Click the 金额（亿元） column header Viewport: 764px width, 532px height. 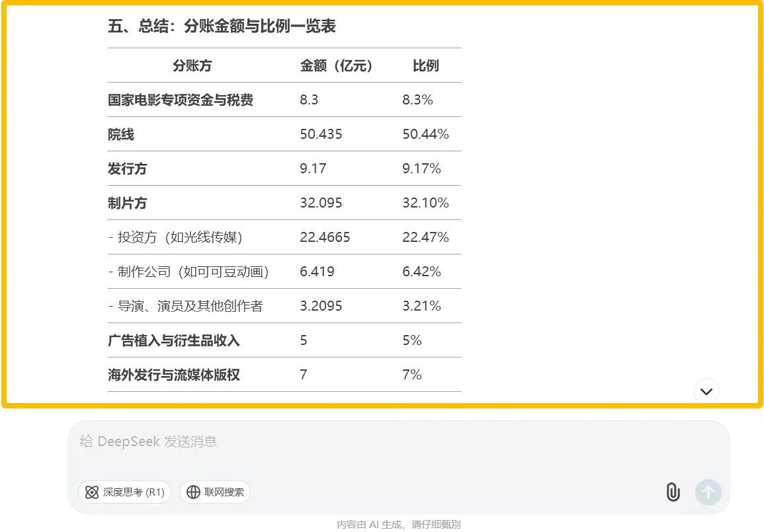(x=336, y=65)
